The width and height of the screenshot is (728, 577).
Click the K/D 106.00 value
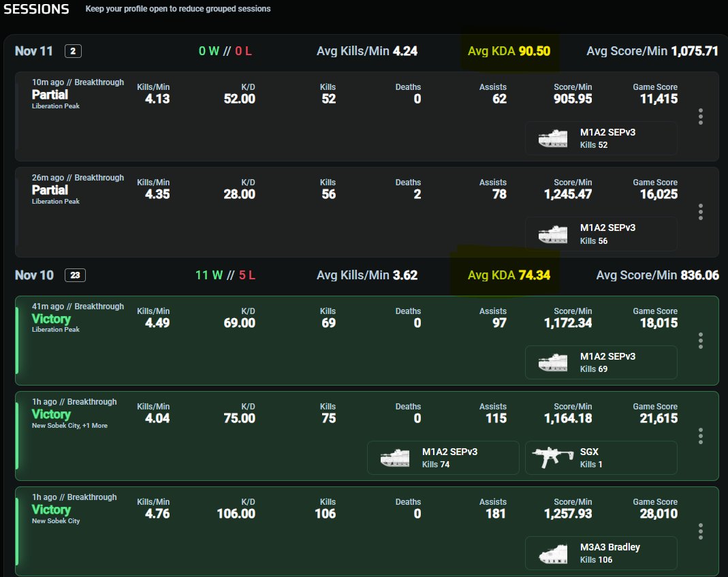tap(236, 514)
